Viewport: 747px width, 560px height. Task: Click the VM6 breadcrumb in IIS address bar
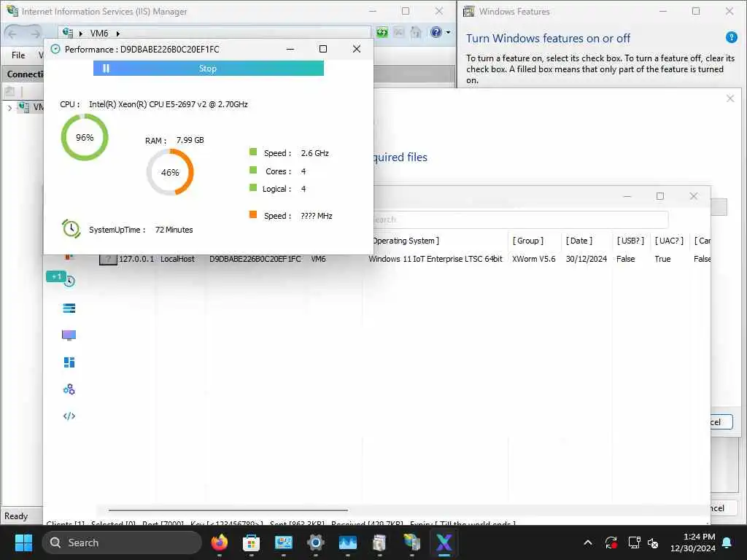tap(99, 34)
